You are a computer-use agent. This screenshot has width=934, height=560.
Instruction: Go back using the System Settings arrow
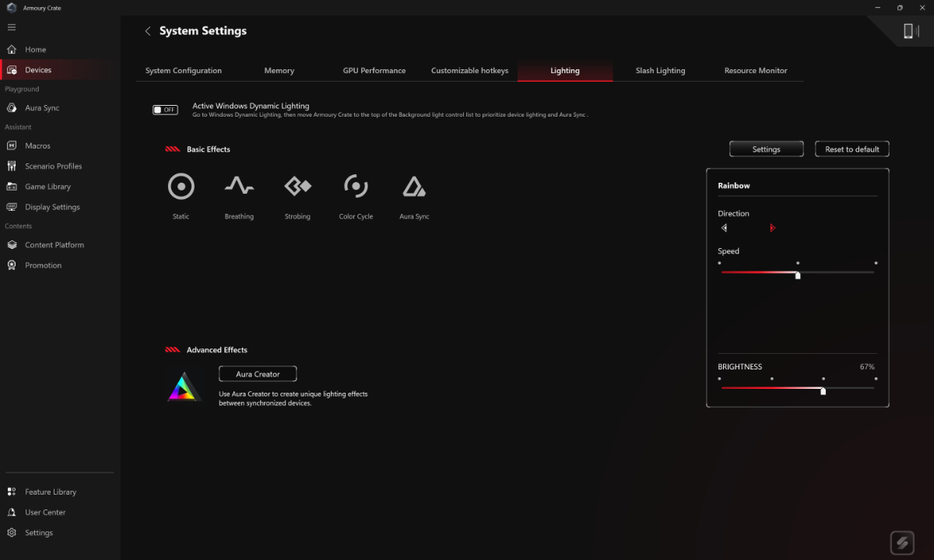(x=148, y=31)
